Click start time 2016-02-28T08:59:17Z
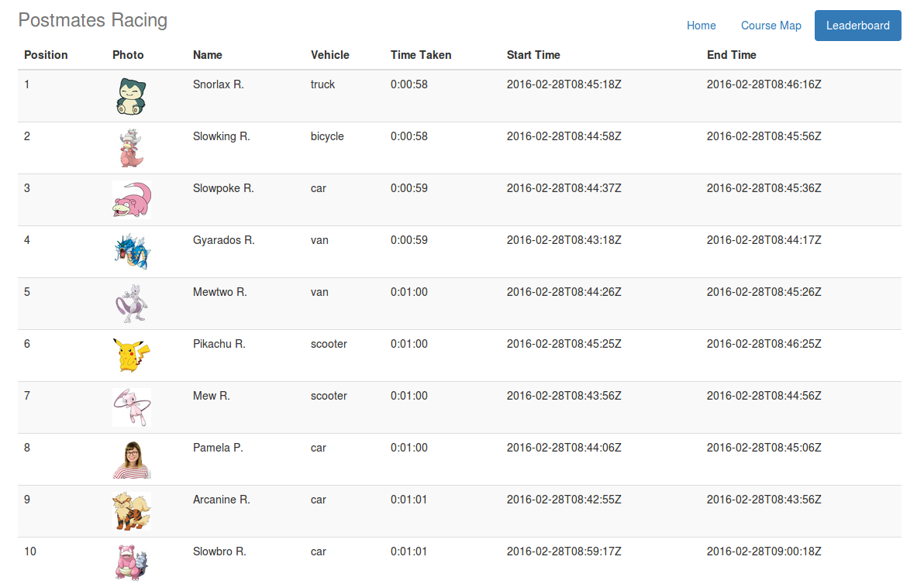924x584 pixels. [x=564, y=551]
